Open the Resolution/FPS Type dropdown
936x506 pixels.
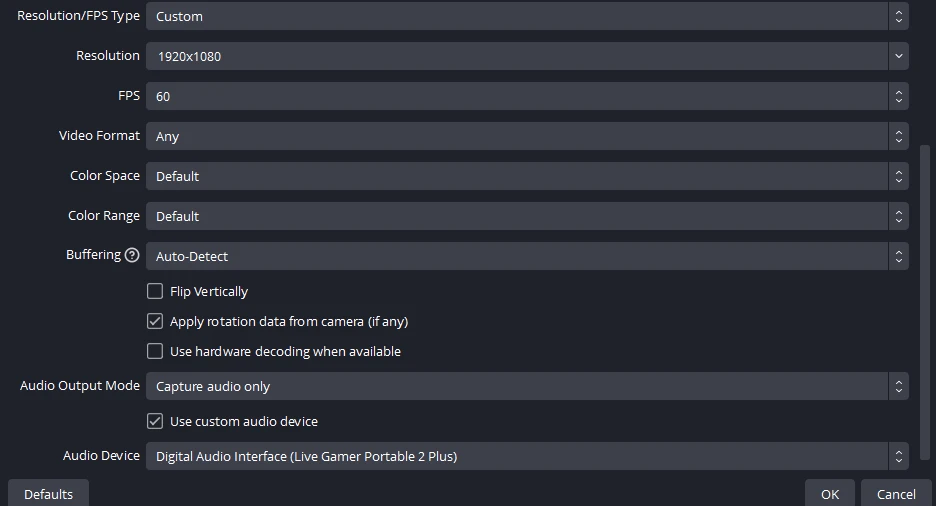pyautogui.click(x=527, y=16)
